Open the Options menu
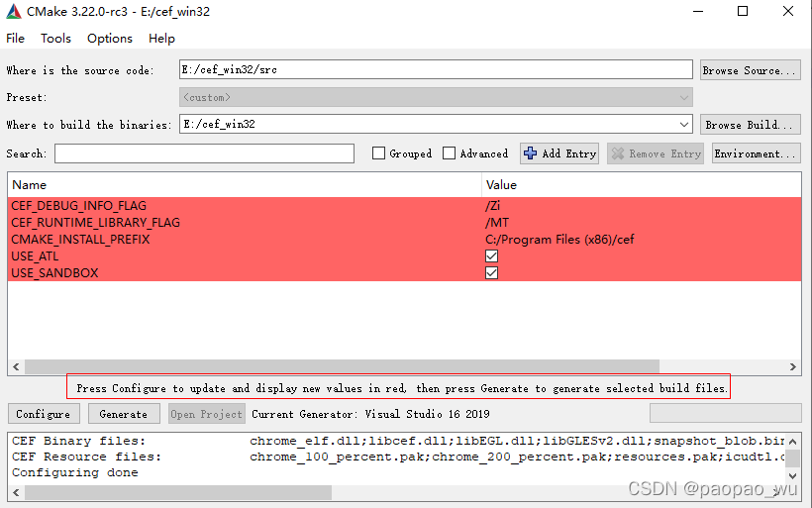Screen dimensions: 812x508 110,39
